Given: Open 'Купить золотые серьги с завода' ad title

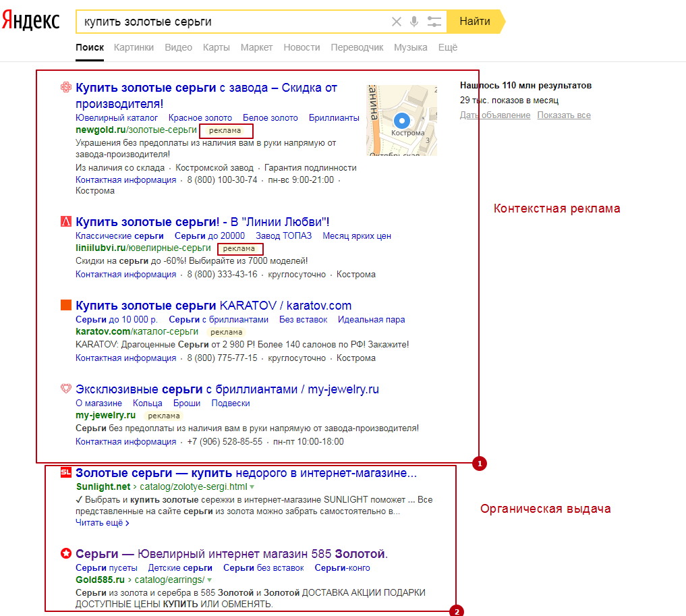Looking at the screenshot, I should (x=206, y=95).
